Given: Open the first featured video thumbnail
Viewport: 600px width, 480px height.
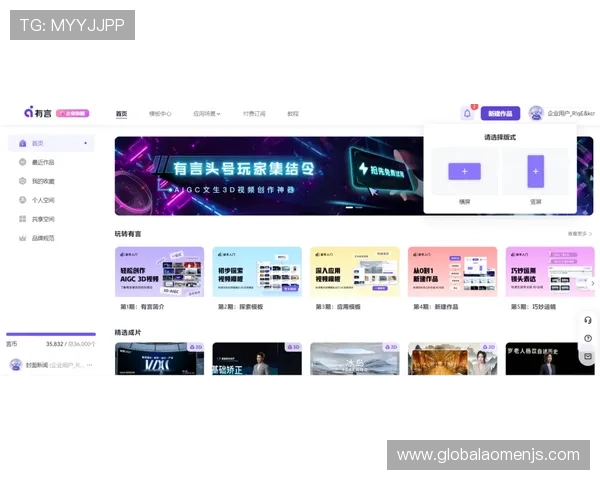Looking at the screenshot, I should (159, 359).
